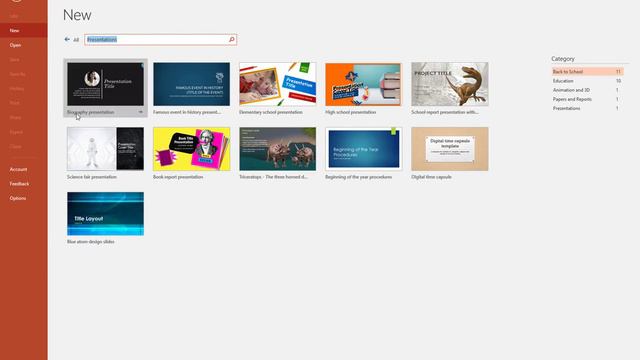Click the back arrow beside All

67,40
